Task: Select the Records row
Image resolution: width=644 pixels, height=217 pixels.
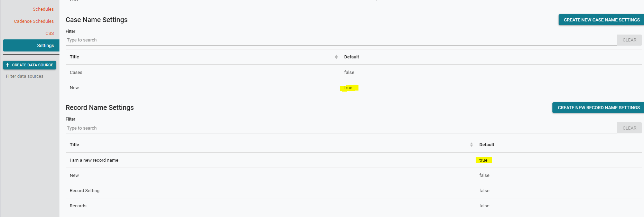Action: [x=78, y=206]
